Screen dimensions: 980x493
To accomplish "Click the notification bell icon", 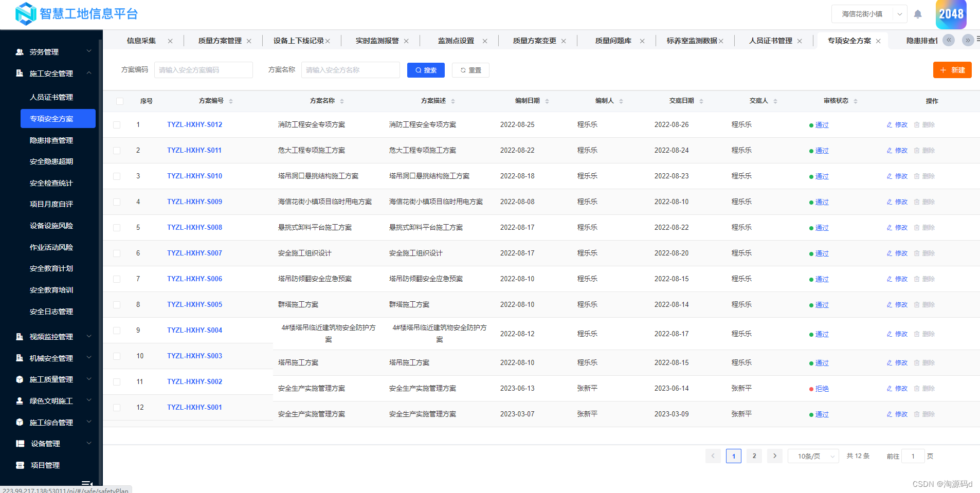I will (918, 14).
